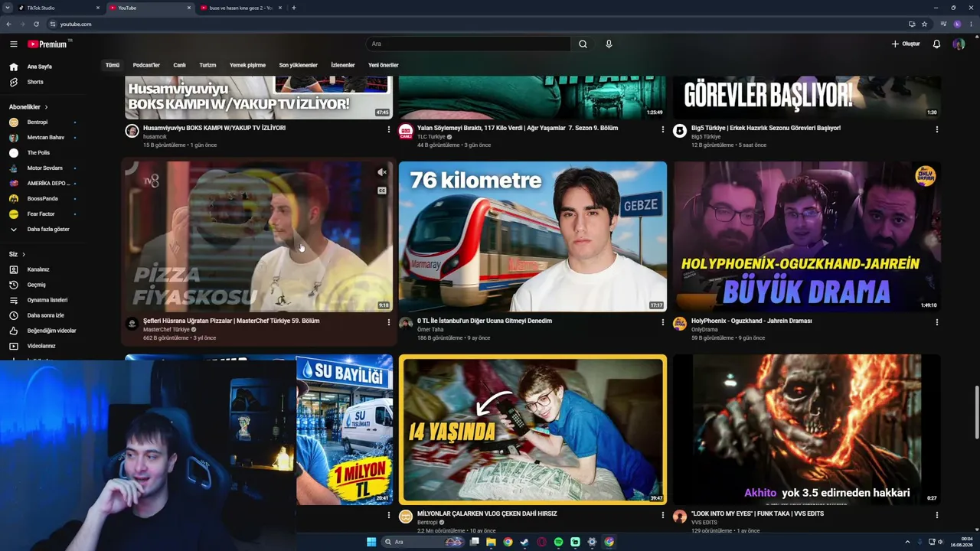
Task: Select the İzlenenler filter chip
Action: (343, 65)
